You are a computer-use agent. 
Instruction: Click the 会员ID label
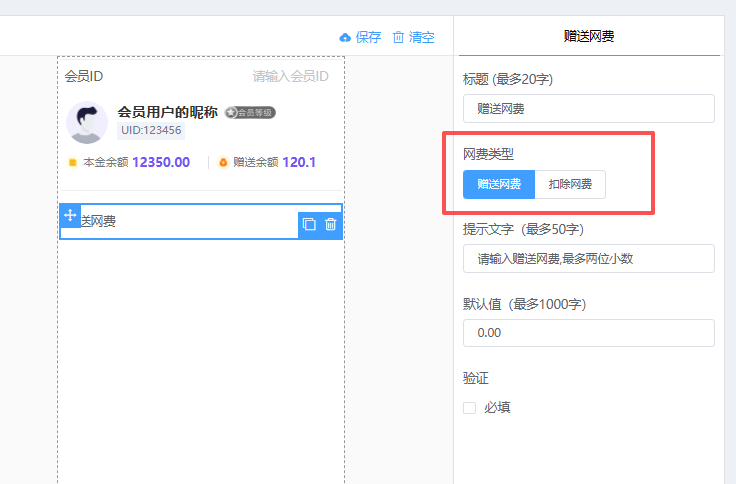(x=84, y=76)
